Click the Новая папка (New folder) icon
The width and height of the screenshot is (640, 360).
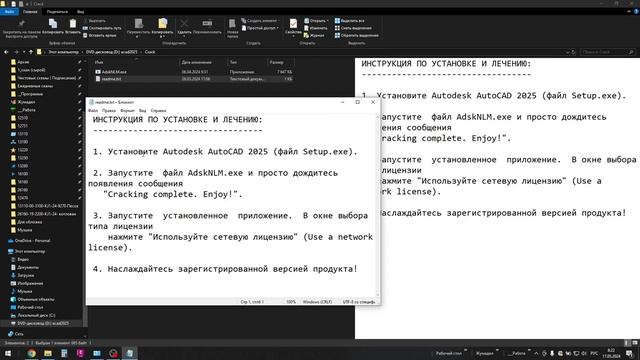[x=232, y=24]
